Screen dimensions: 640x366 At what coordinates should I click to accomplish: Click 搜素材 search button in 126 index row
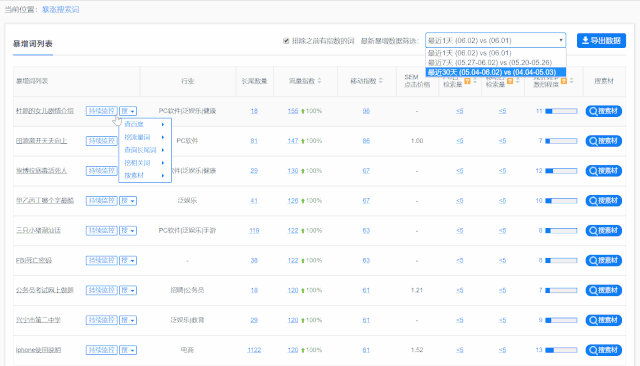click(x=603, y=201)
